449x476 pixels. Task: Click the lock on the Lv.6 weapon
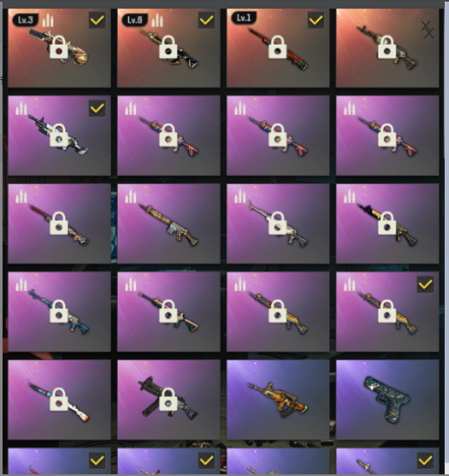(x=168, y=47)
